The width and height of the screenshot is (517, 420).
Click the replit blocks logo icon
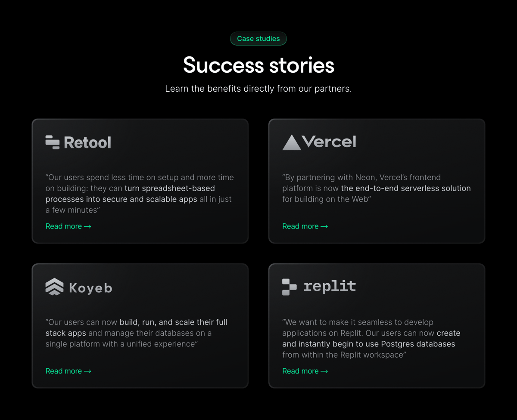289,286
